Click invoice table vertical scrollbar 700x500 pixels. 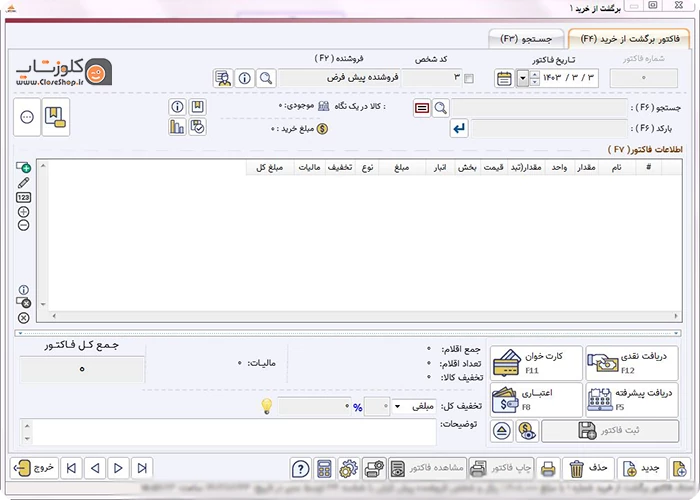tap(43, 235)
